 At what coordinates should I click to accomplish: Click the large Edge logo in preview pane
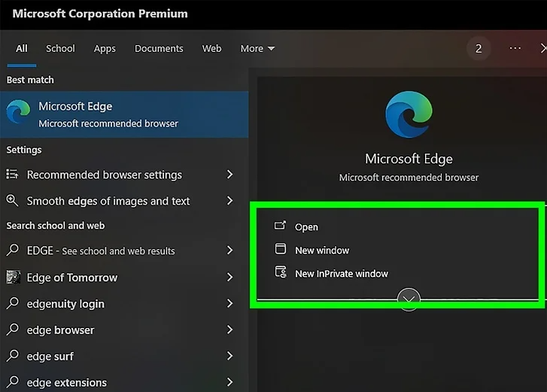(x=410, y=116)
